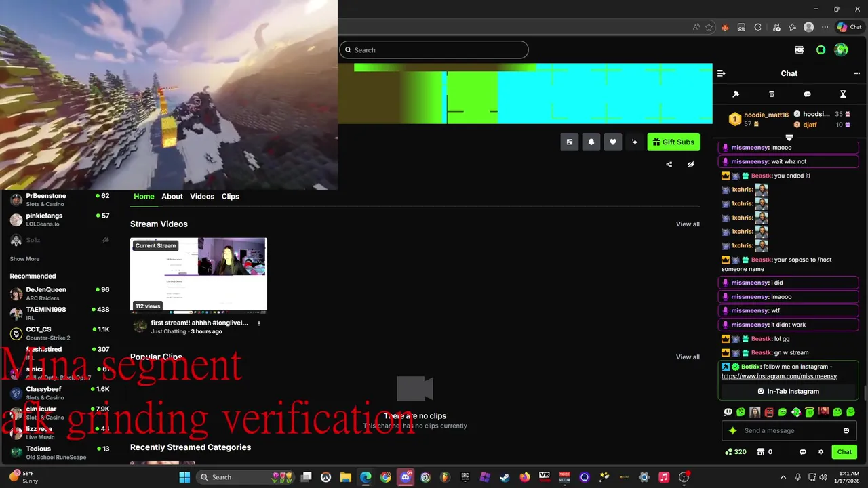Open the Edge Copilot Chat button

(850, 27)
